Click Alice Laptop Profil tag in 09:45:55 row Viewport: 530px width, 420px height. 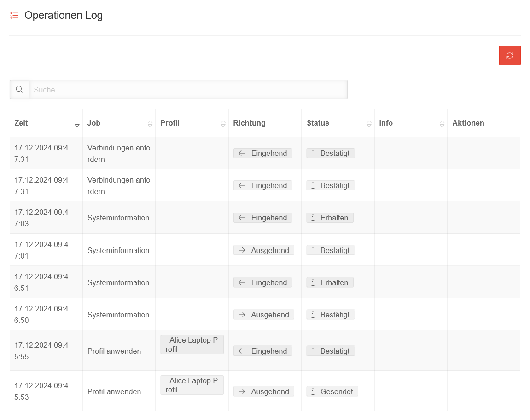[192, 345]
